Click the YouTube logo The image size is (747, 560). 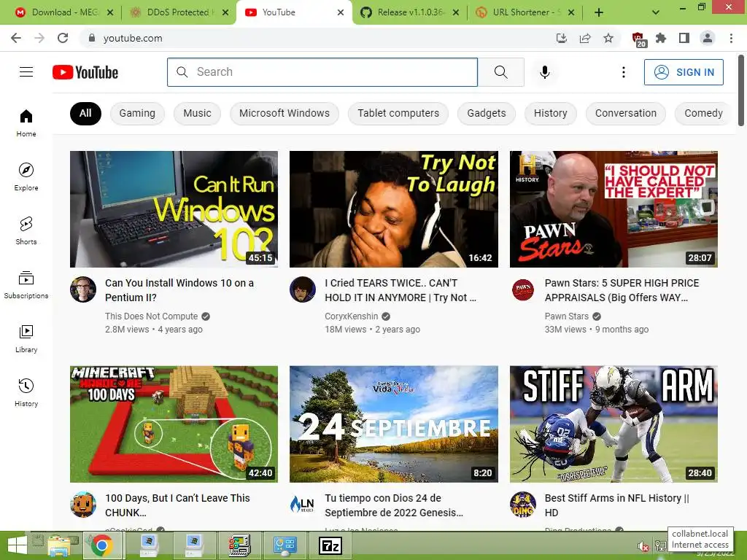coord(85,72)
